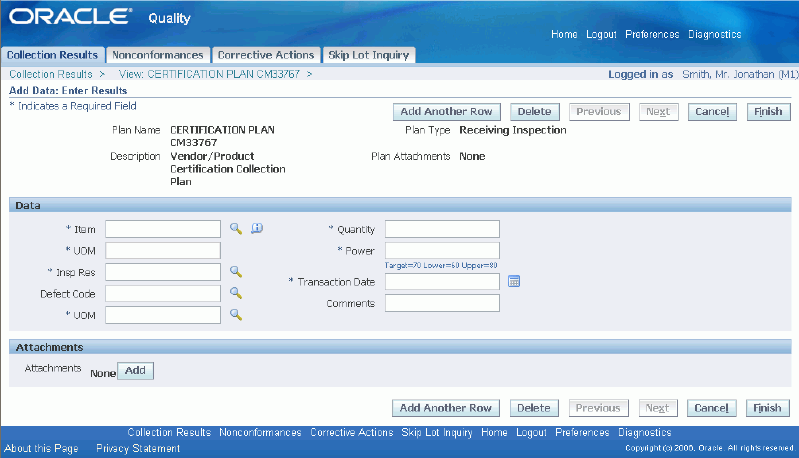
Task: Click the Add Data: Enter Results heading
Action: pyautogui.click(x=68, y=91)
